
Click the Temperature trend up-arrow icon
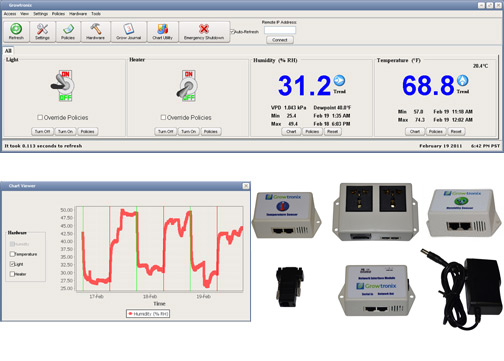pyautogui.click(x=462, y=80)
